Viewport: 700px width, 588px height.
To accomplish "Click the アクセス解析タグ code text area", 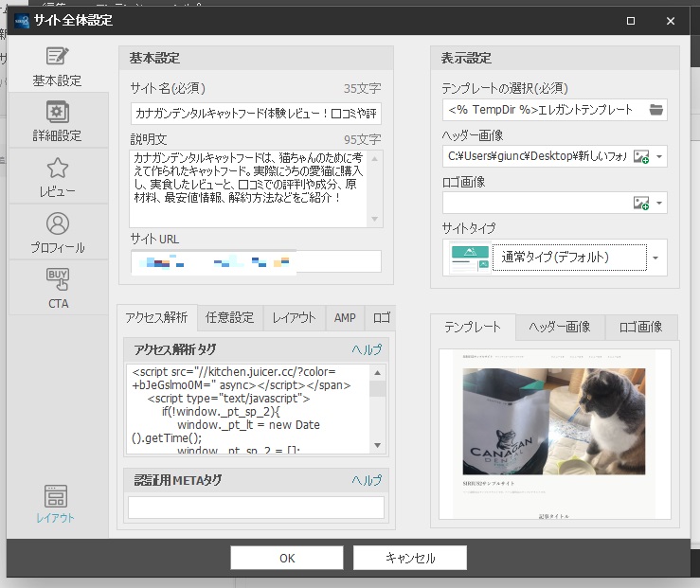I will pos(248,409).
